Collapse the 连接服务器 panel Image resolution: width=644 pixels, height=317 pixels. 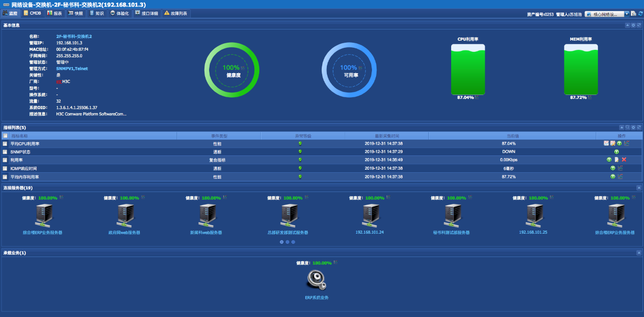click(x=639, y=187)
